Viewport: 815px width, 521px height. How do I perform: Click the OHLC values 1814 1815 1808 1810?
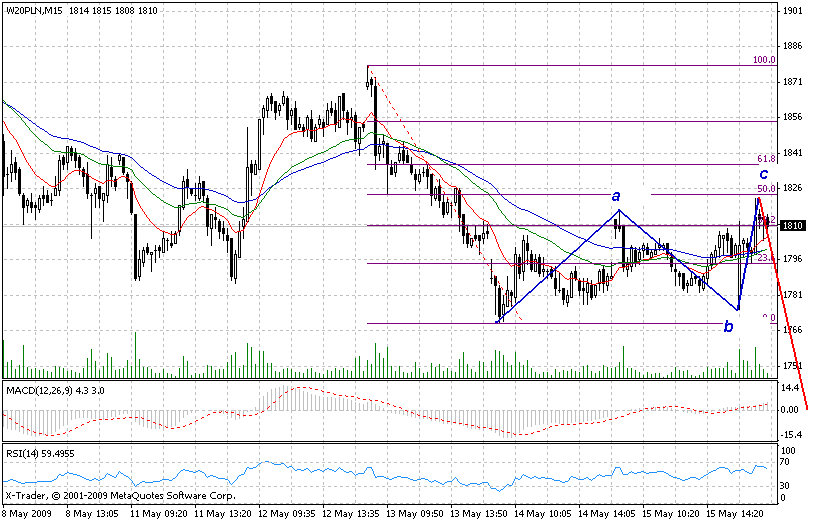click(x=113, y=11)
